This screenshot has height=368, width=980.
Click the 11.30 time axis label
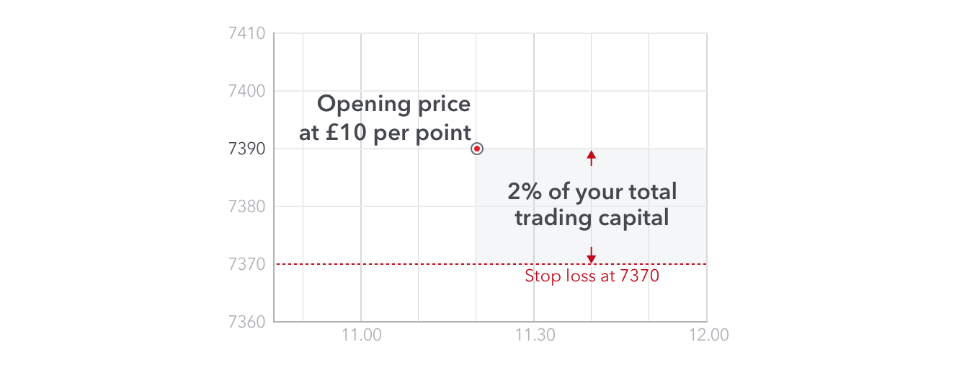point(534,336)
